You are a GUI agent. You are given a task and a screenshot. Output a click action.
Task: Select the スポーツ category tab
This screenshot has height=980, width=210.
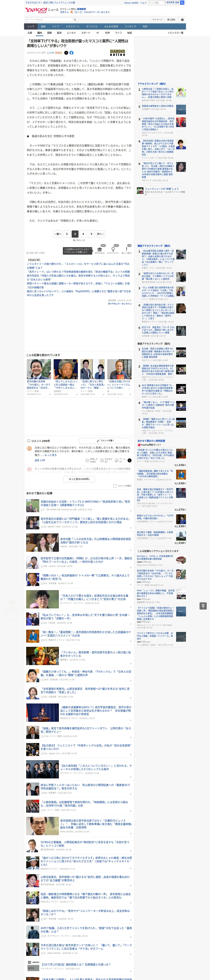(x=86, y=33)
